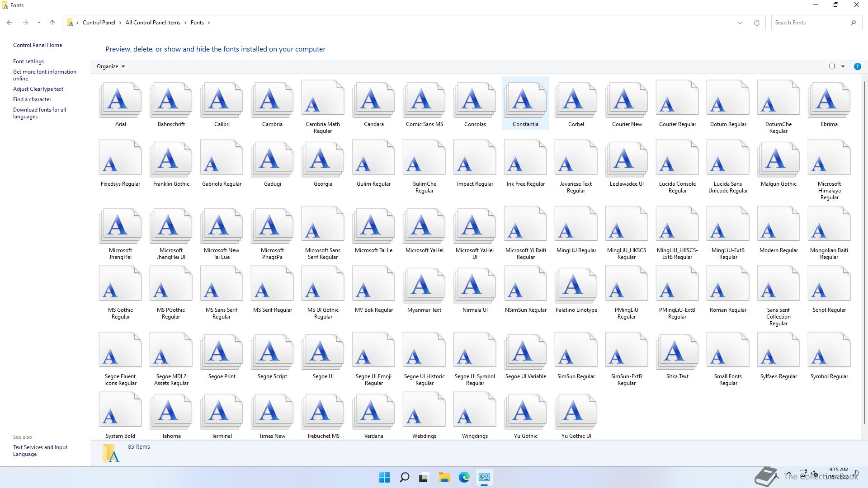Open the address bar history dropdown

(x=740, y=23)
